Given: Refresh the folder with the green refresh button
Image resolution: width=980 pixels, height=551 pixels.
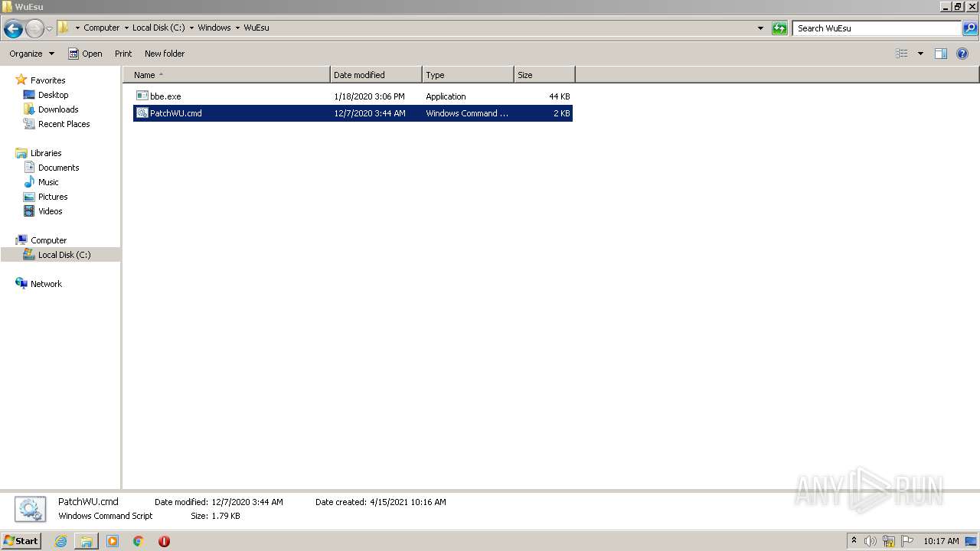Looking at the screenshot, I should tap(779, 28).
